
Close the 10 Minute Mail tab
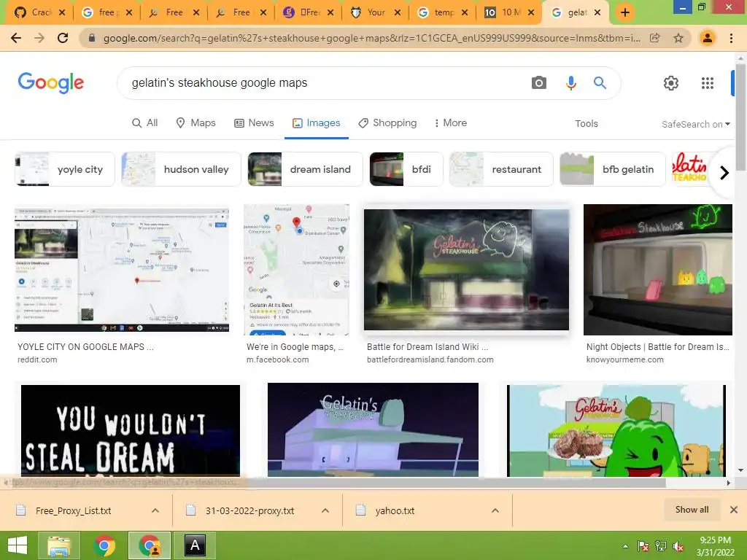click(531, 12)
